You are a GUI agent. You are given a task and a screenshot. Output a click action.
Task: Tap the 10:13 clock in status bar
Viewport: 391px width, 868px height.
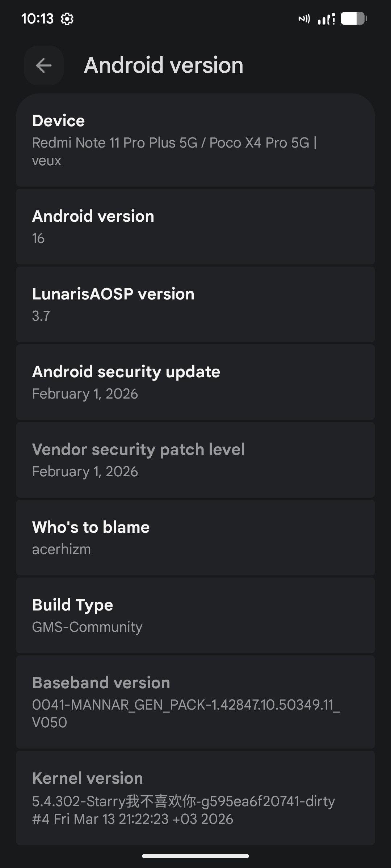[37, 19]
